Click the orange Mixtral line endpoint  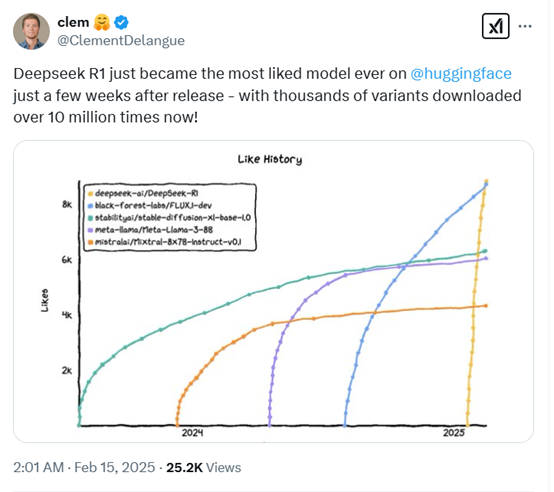click(486, 306)
